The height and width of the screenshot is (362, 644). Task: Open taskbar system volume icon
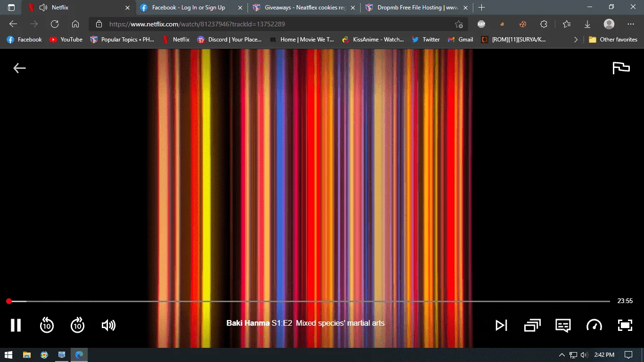click(585, 354)
